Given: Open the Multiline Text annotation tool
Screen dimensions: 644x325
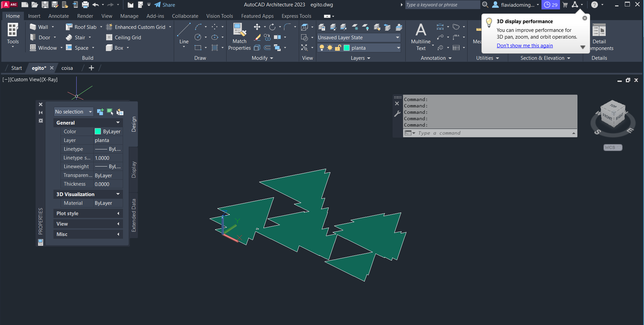Looking at the screenshot, I should (420, 36).
